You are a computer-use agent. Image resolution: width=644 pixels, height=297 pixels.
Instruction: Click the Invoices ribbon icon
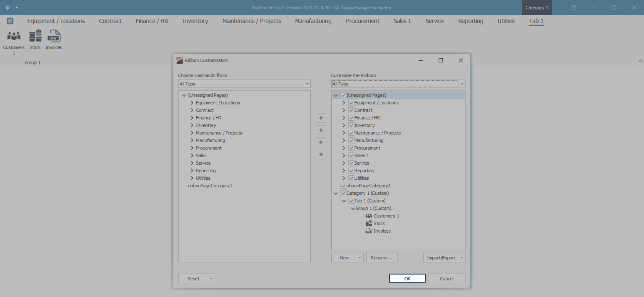pos(54,40)
